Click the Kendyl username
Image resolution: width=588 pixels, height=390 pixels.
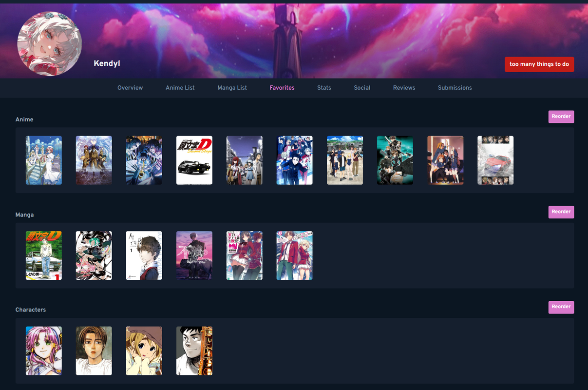tap(107, 63)
